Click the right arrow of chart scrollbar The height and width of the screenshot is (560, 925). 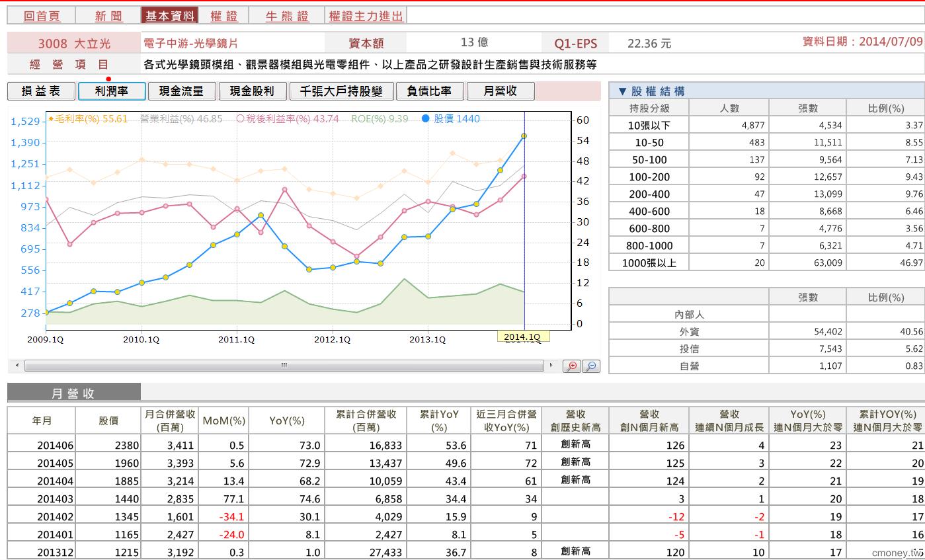551,365
